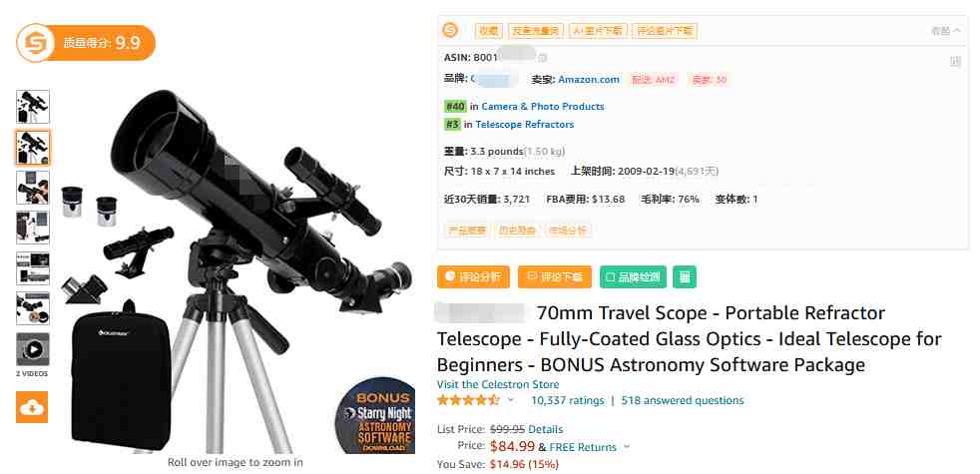980x474 pixels.
Task: Click the copy icon beside the ASIN
Action: click(543, 58)
